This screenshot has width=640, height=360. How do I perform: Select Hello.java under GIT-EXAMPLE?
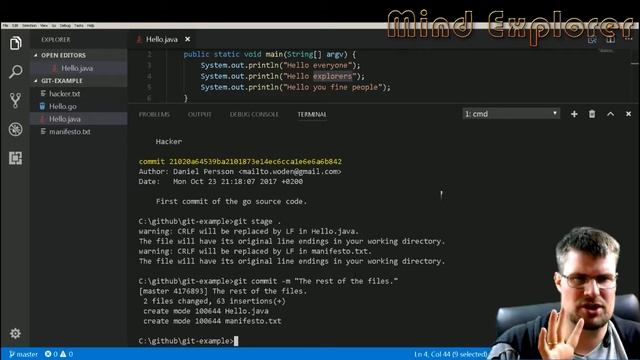coord(79,119)
